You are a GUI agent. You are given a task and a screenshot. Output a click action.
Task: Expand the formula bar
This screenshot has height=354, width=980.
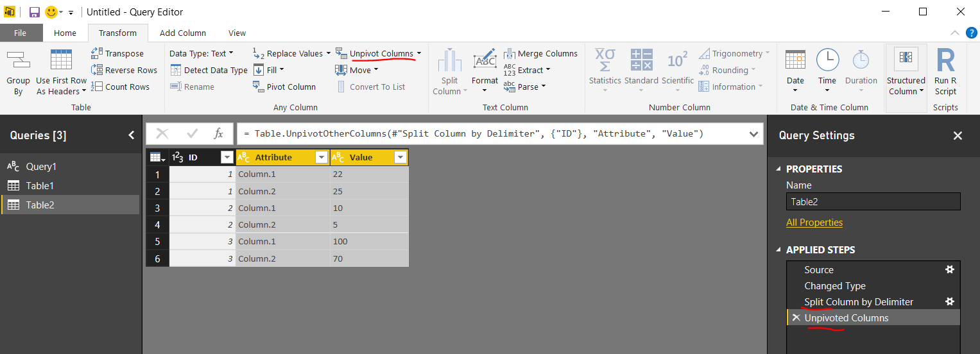coord(753,133)
